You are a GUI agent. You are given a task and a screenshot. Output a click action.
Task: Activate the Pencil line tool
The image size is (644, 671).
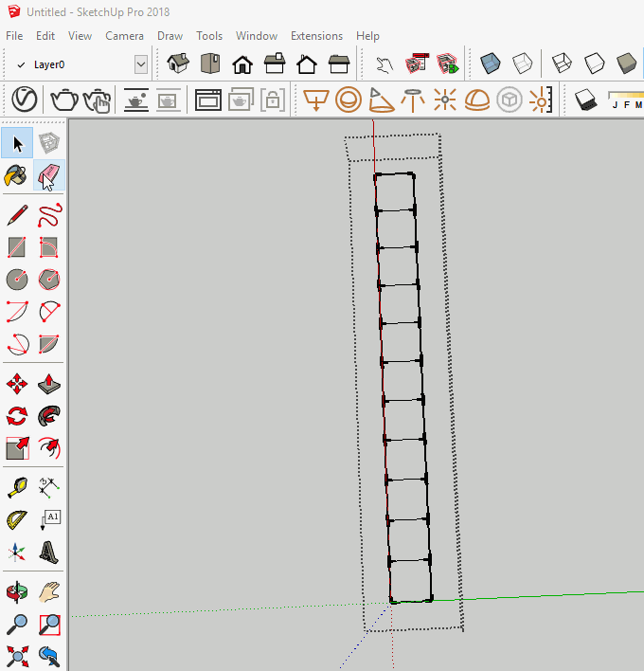(17, 215)
